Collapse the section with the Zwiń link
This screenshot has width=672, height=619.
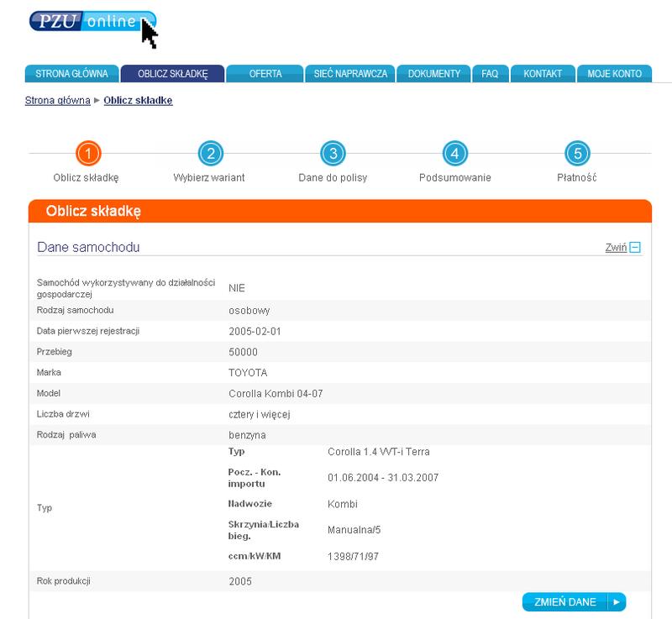pos(615,248)
